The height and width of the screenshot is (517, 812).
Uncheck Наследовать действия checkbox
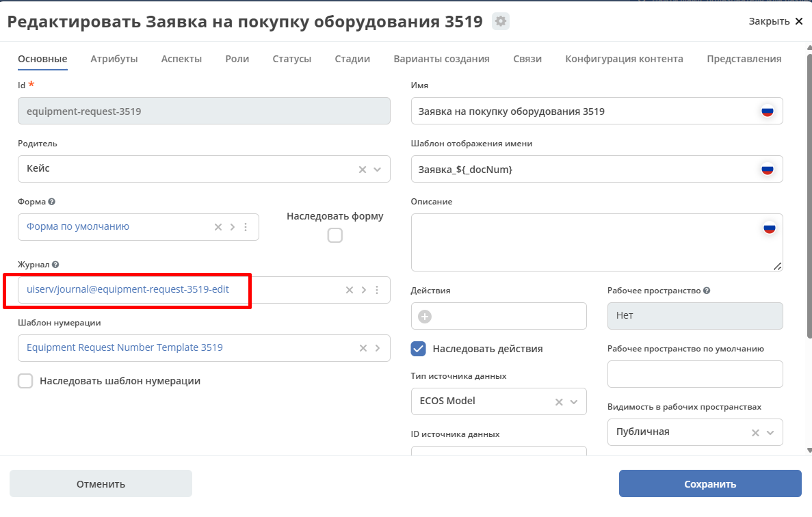tap(418, 349)
